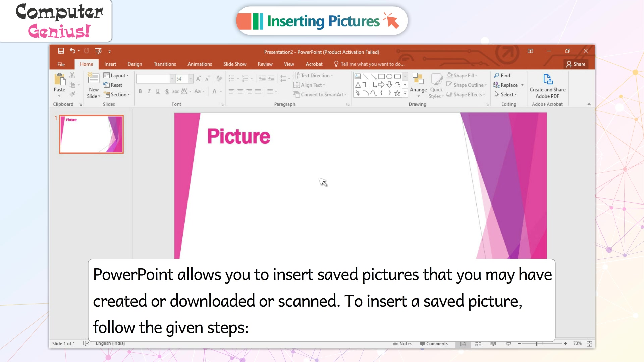The image size is (644, 362).
Task: Select the Right Arrow shape
Action: pyautogui.click(x=381, y=85)
